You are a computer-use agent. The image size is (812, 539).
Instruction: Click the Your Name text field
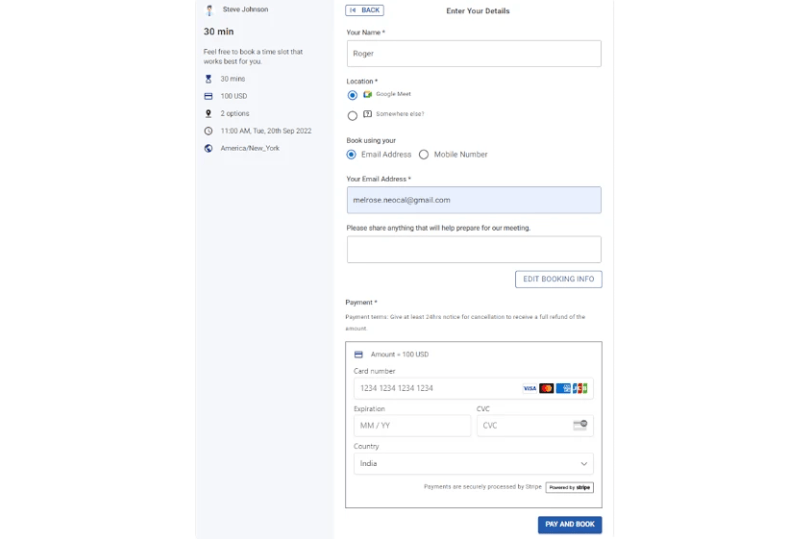pyautogui.click(x=473, y=54)
